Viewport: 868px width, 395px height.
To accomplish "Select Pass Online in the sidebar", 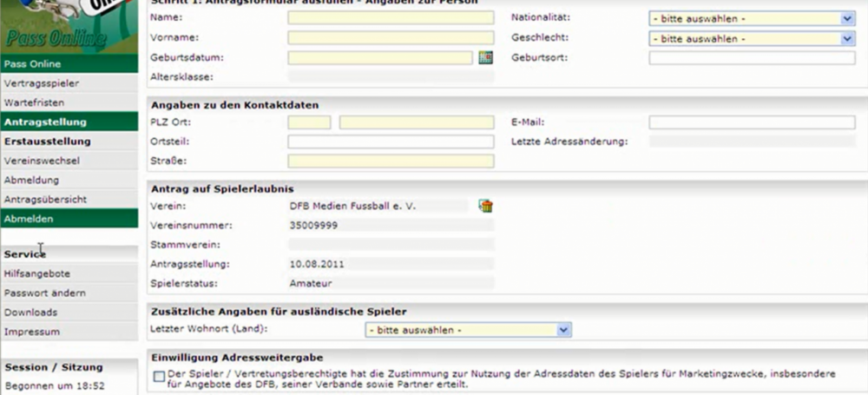I will (69, 63).
